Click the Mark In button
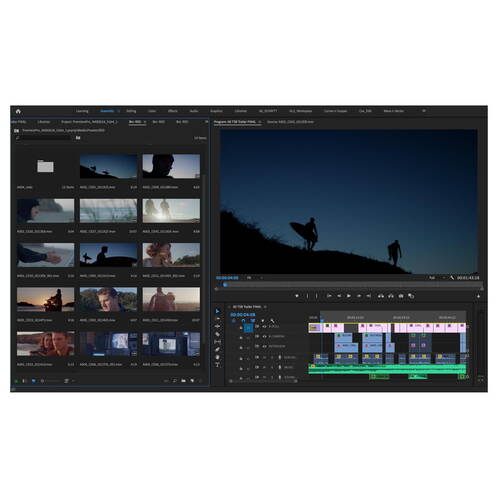This screenshot has height=498, width=498. point(307,296)
